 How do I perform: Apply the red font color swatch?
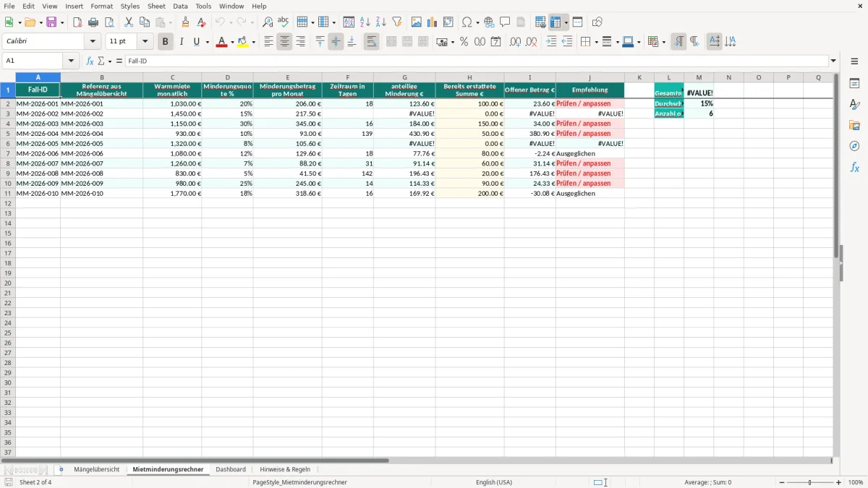coord(221,42)
